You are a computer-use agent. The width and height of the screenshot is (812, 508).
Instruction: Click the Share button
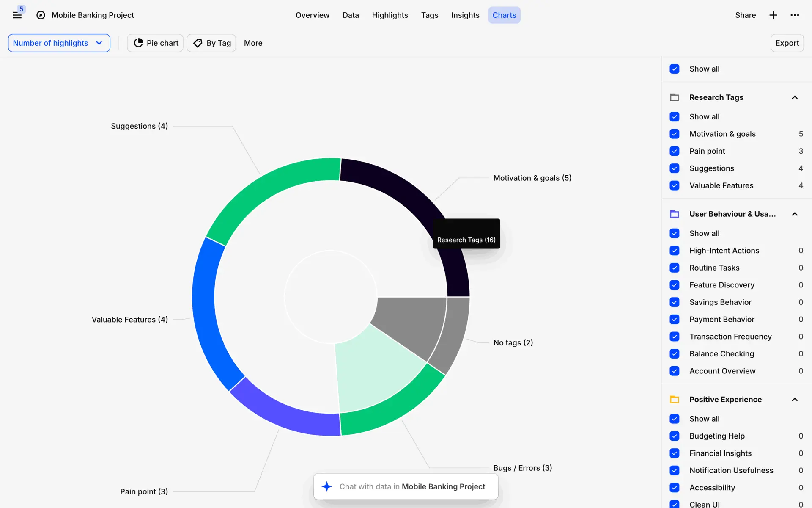pos(745,15)
